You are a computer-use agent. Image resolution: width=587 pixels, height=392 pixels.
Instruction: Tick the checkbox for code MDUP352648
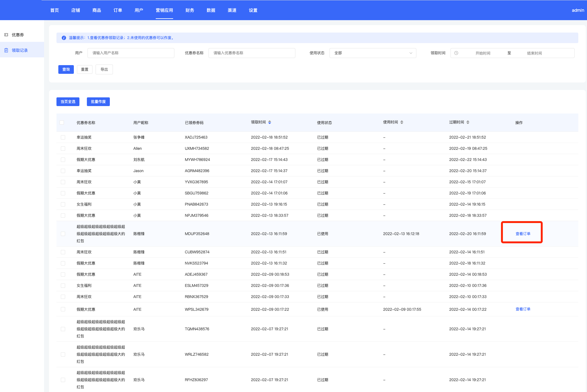pos(63,234)
